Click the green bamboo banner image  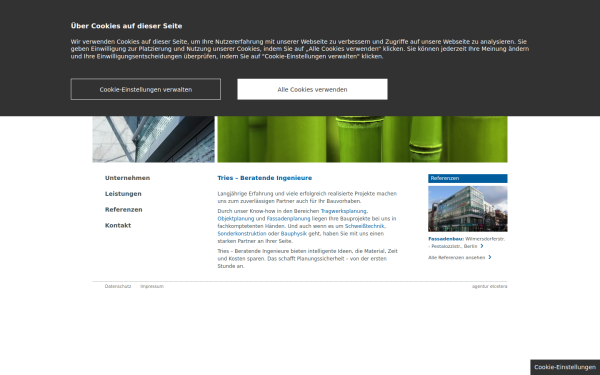362,139
